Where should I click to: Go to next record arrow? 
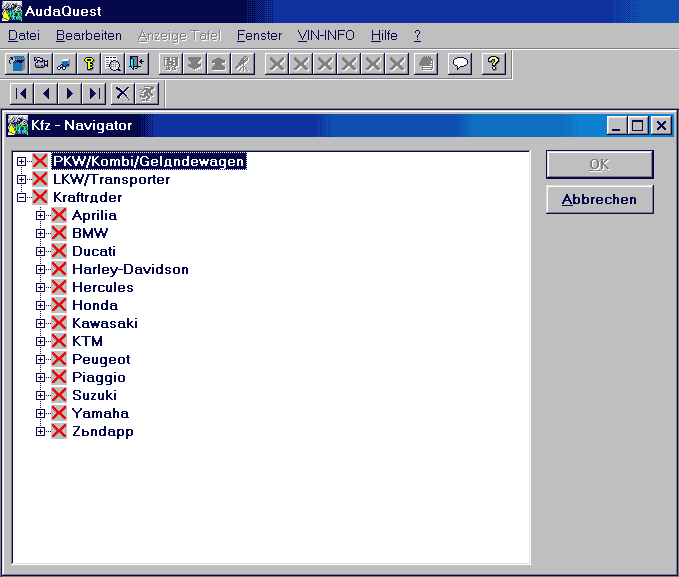tap(69, 93)
